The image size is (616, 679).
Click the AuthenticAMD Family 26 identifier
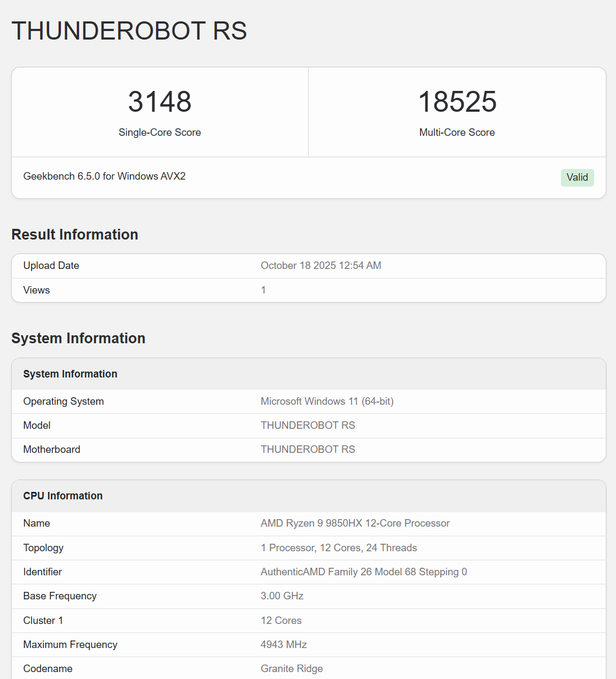click(x=363, y=572)
